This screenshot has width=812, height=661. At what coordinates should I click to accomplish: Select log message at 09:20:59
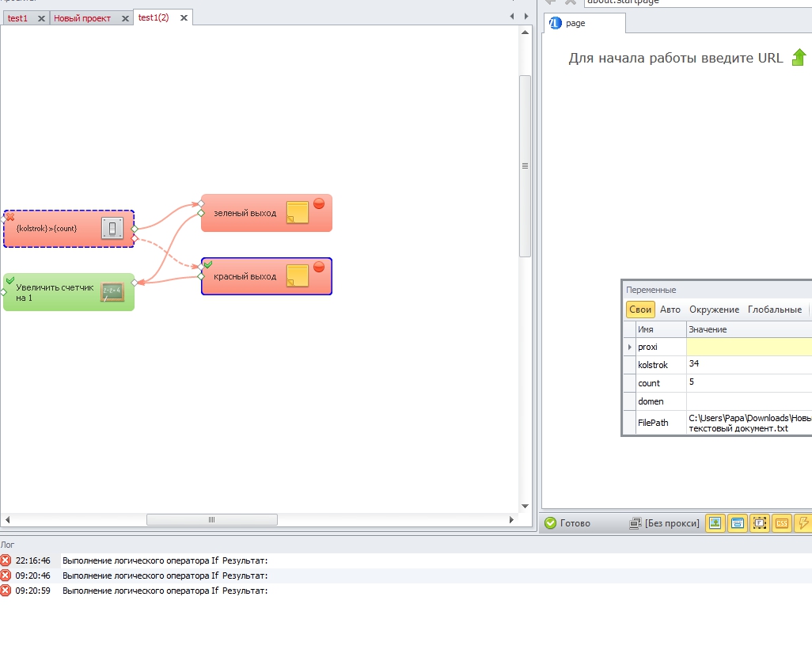(165, 590)
